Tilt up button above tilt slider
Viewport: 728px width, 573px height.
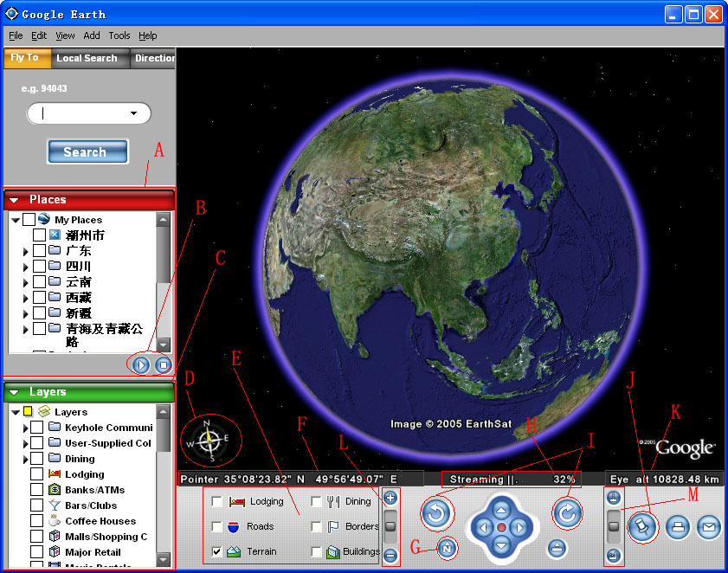[614, 499]
